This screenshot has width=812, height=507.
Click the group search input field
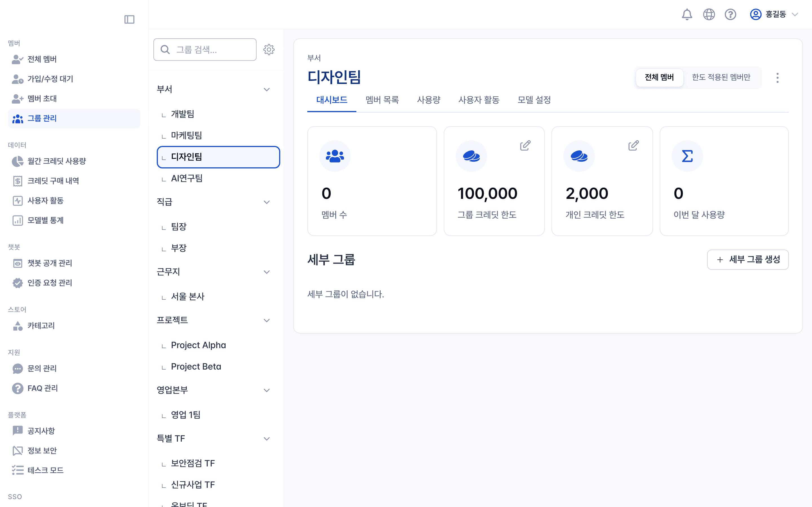205,49
